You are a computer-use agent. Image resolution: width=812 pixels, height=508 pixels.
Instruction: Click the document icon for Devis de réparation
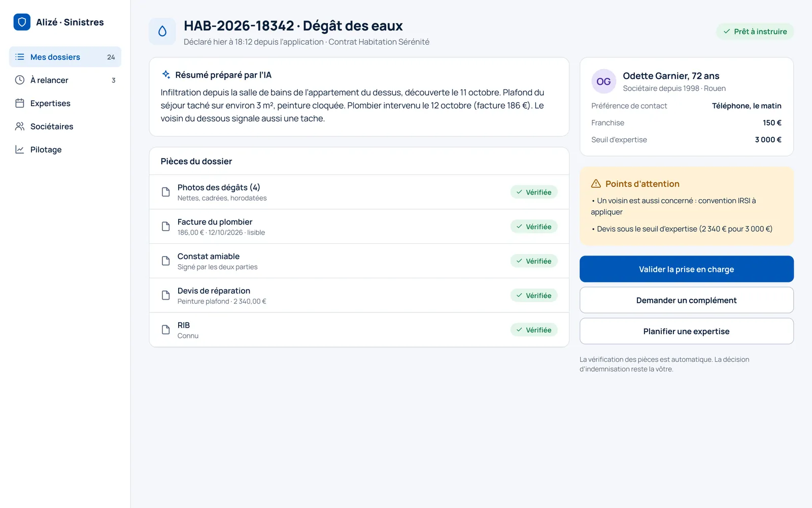point(165,295)
